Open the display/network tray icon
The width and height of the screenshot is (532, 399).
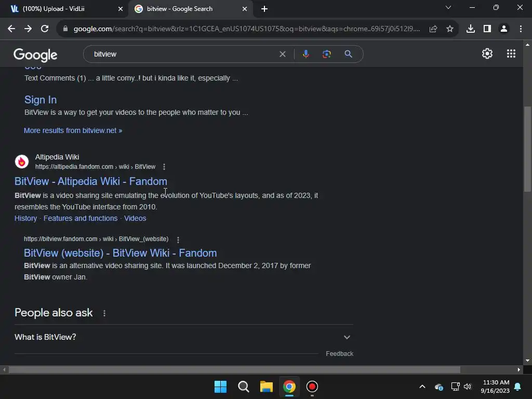tap(455, 387)
